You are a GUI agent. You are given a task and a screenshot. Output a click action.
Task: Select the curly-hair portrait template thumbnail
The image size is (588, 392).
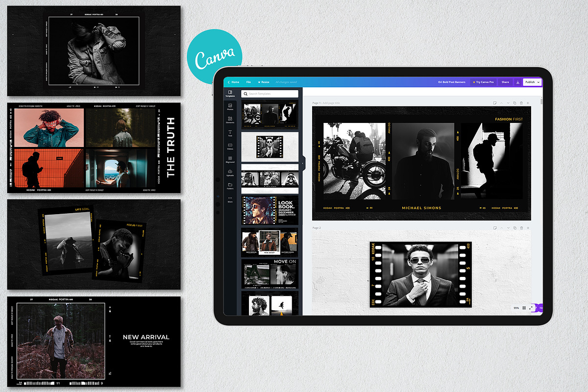point(269,303)
